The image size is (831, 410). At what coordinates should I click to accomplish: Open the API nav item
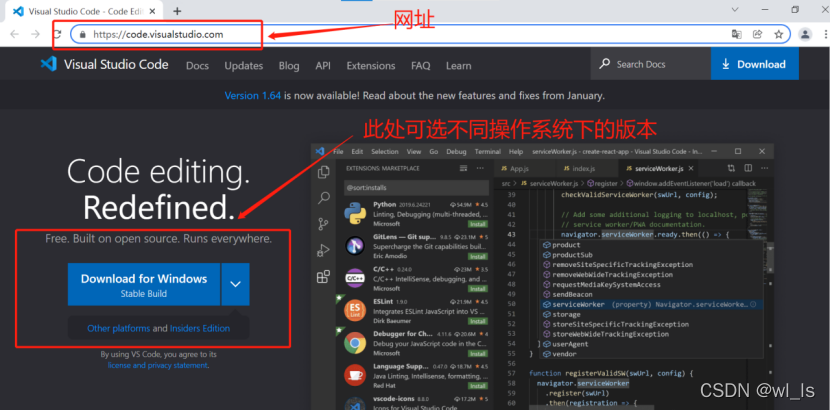[323, 66]
